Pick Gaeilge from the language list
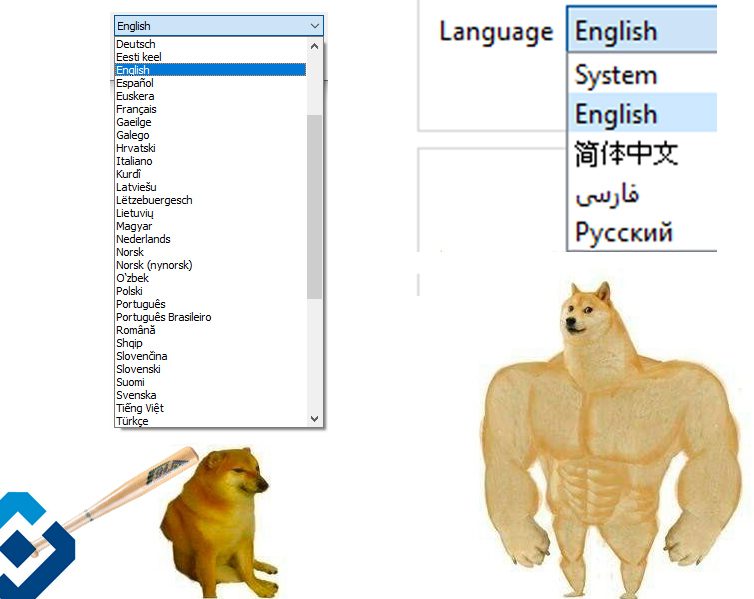754x599 pixels. [211, 122]
